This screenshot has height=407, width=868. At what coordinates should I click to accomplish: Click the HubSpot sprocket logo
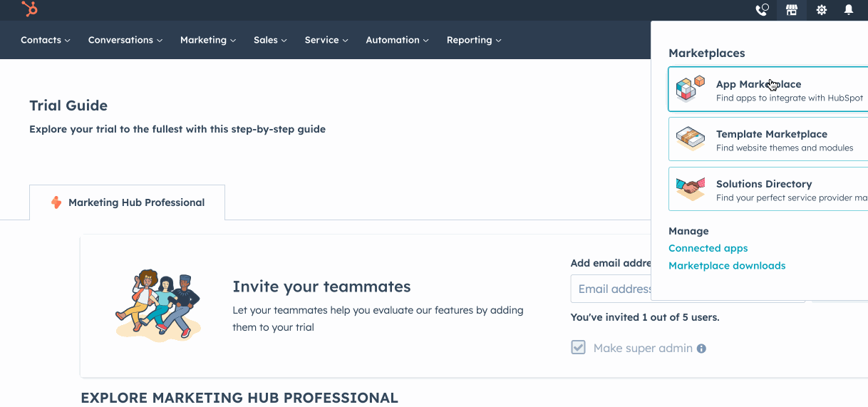point(29,9)
